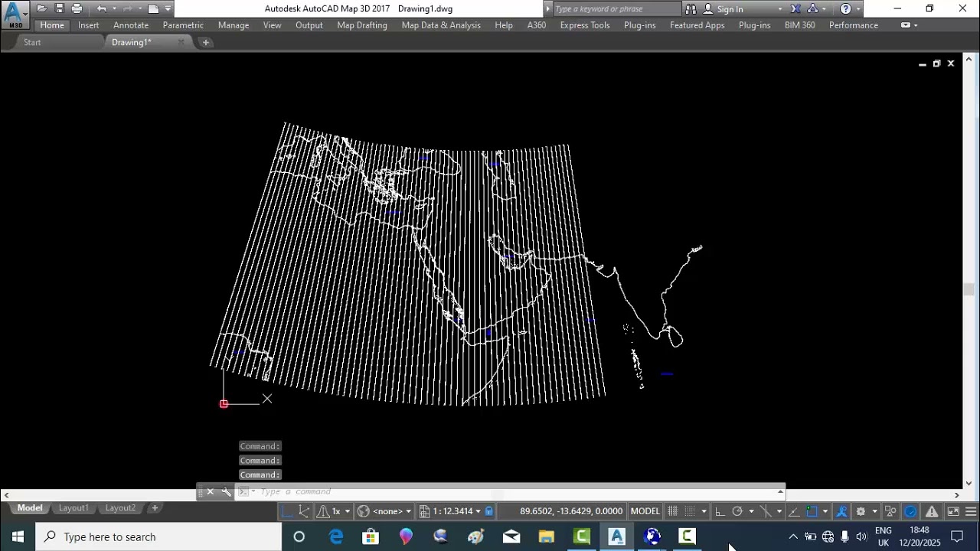980x551 pixels.
Task: Close the Drawing1* file tab
Action: pyautogui.click(x=181, y=42)
